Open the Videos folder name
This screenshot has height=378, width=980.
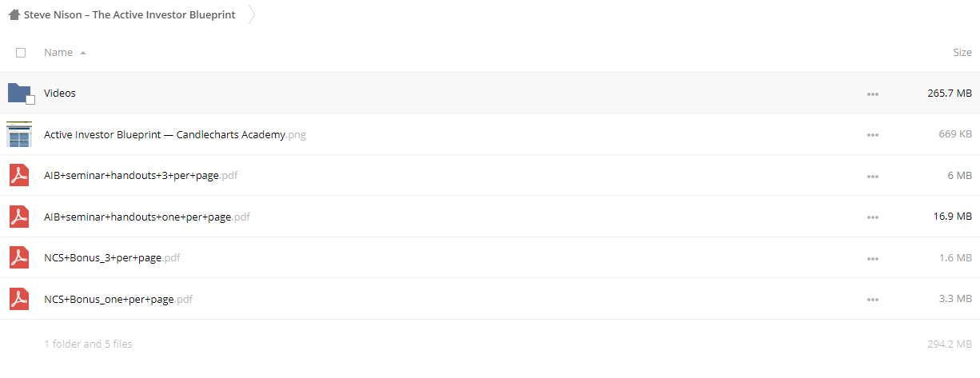(x=60, y=93)
